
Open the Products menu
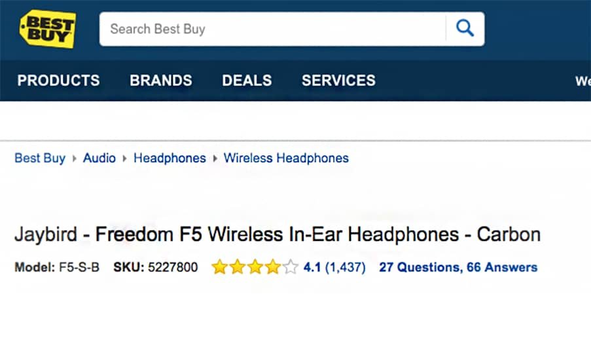point(58,81)
